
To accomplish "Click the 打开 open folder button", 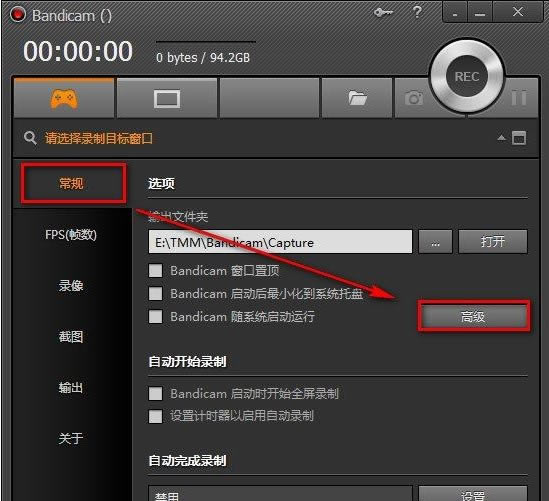I will pyautogui.click(x=493, y=242).
